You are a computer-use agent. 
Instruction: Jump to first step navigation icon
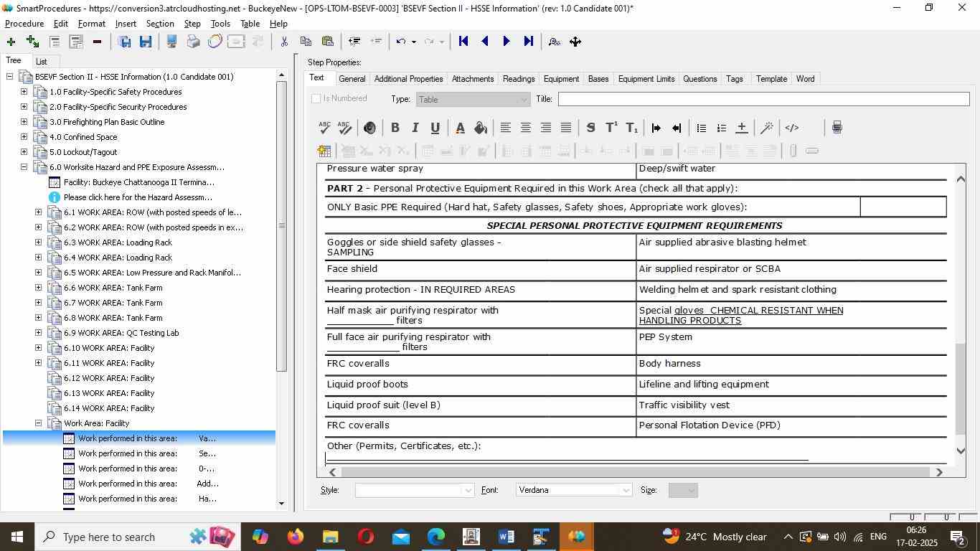463,42
